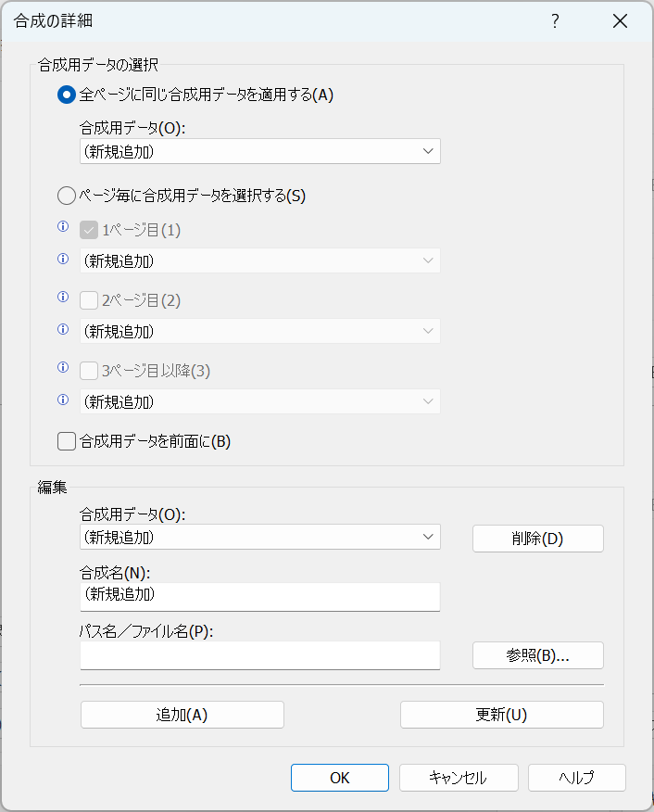Viewport: 654px width, 812px height.
Task: Click info icon beside second page dropdown
Action: click(x=63, y=329)
